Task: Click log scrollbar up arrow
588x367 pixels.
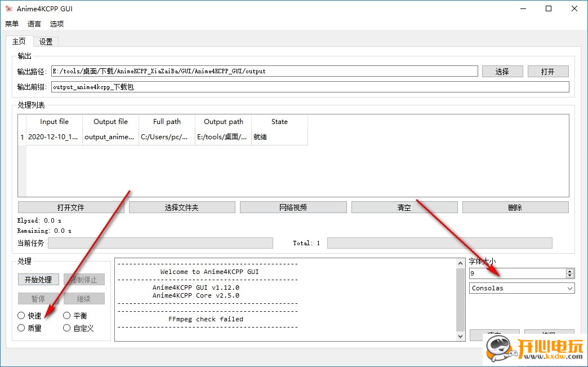Action: pyautogui.click(x=461, y=263)
